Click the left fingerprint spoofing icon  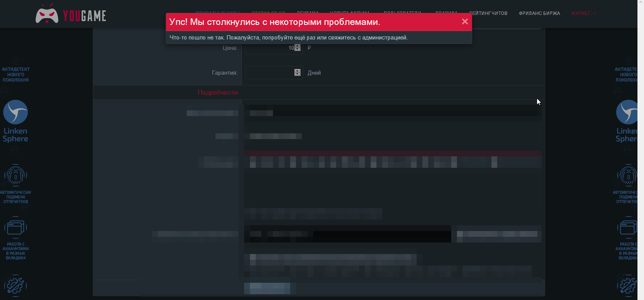click(x=16, y=176)
